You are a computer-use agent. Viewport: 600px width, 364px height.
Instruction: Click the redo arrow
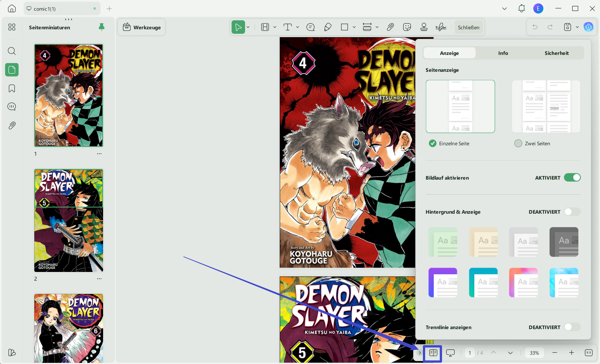tap(550, 27)
